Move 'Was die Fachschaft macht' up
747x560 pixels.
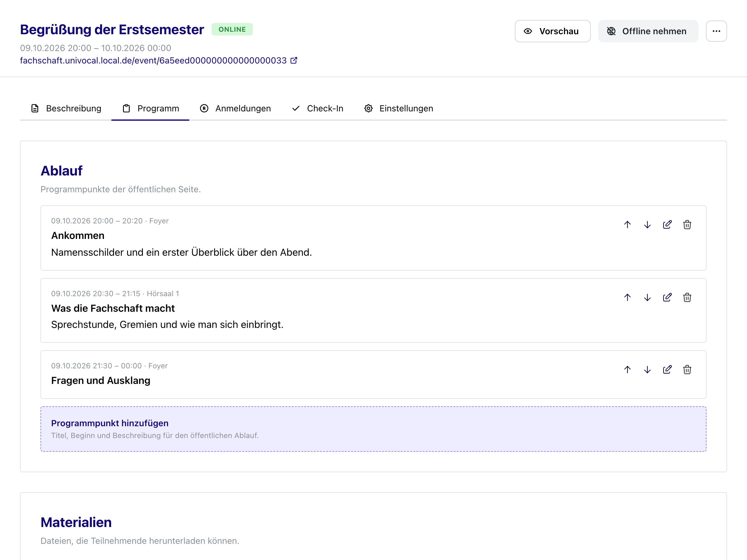pyautogui.click(x=627, y=297)
